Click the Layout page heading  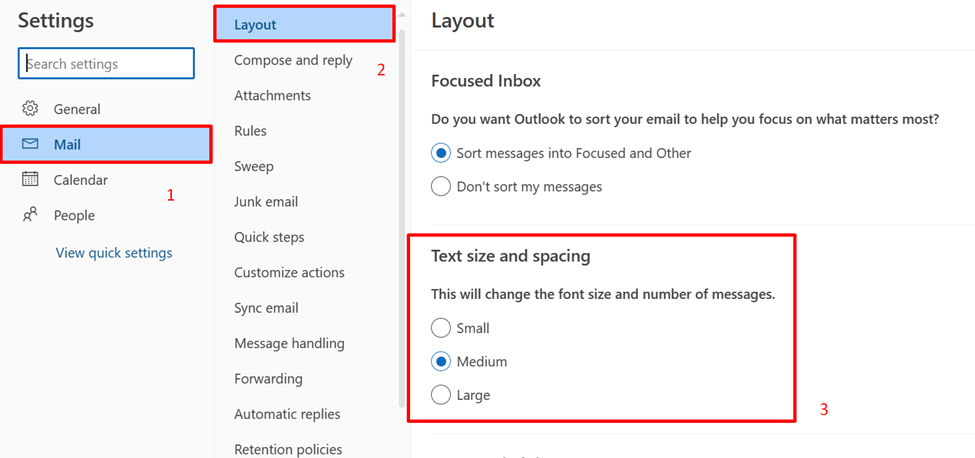pyautogui.click(x=463, y=21)
